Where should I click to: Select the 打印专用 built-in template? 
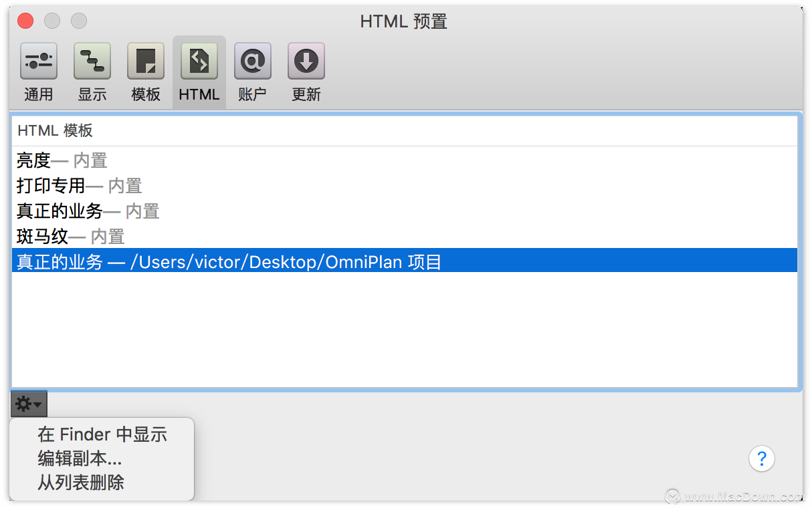coord(405,185)
